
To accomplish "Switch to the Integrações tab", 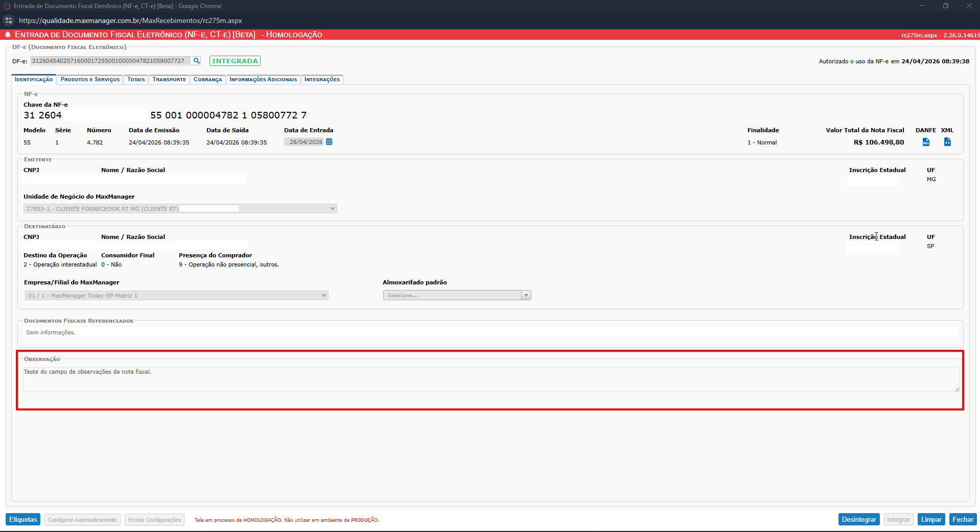I will coord(322,80).
